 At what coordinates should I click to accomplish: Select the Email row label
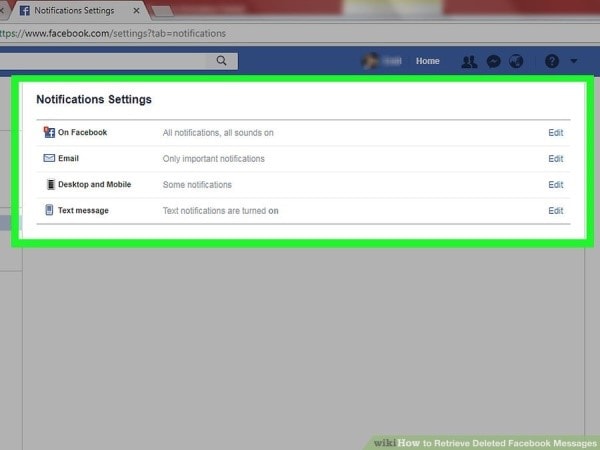[68, 158]
